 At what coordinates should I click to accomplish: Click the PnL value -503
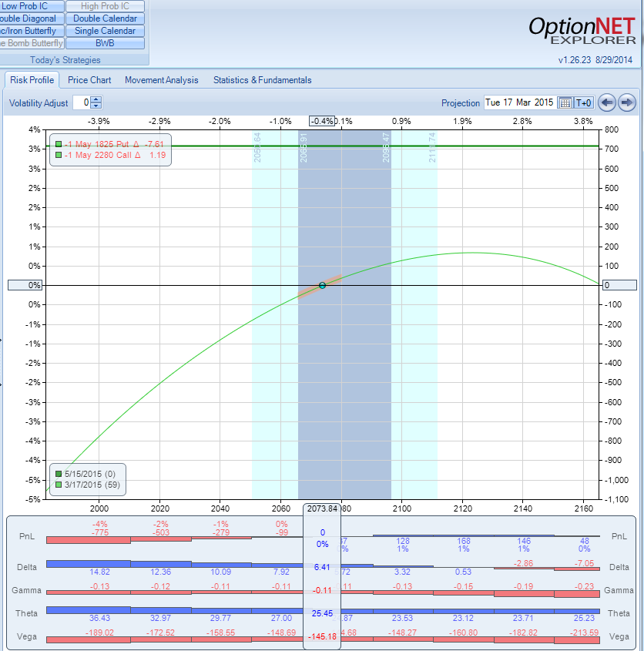[x=161, y=532]
